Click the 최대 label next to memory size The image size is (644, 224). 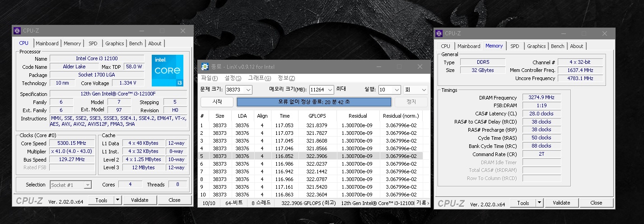[x=341, y=89]
